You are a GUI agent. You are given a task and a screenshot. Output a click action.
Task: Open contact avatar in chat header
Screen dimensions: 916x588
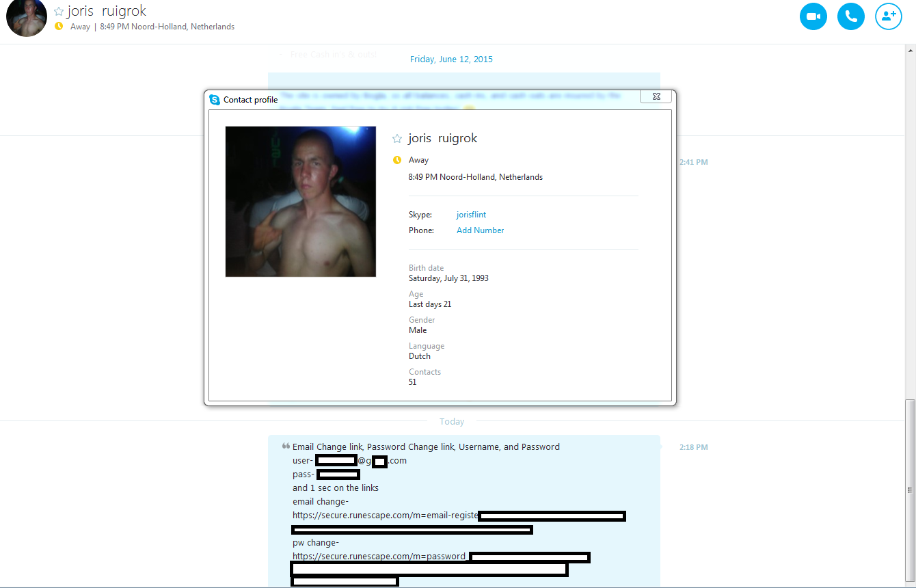(27, 17)
